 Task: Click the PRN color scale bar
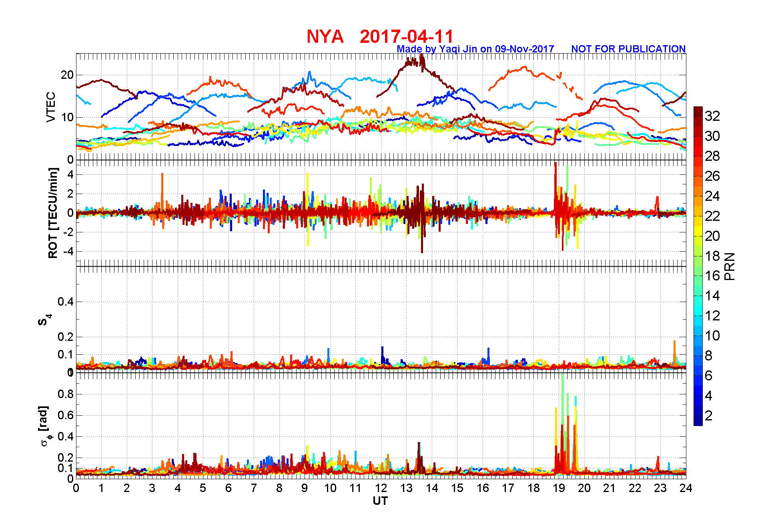coord(698,266)
